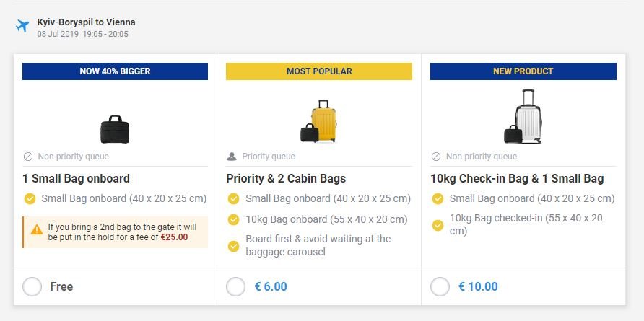Click the blue airplane flight icon
Image resolution: width=644 pixels, height=321 pixels.
coord(22,27)
